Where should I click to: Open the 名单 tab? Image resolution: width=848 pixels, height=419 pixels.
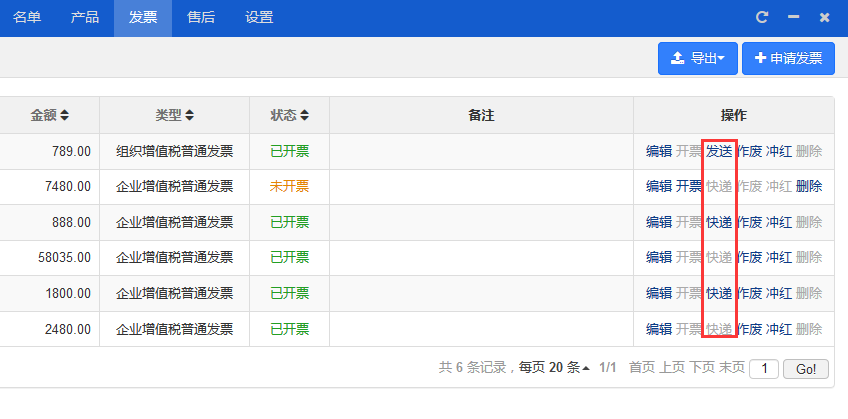27,17
